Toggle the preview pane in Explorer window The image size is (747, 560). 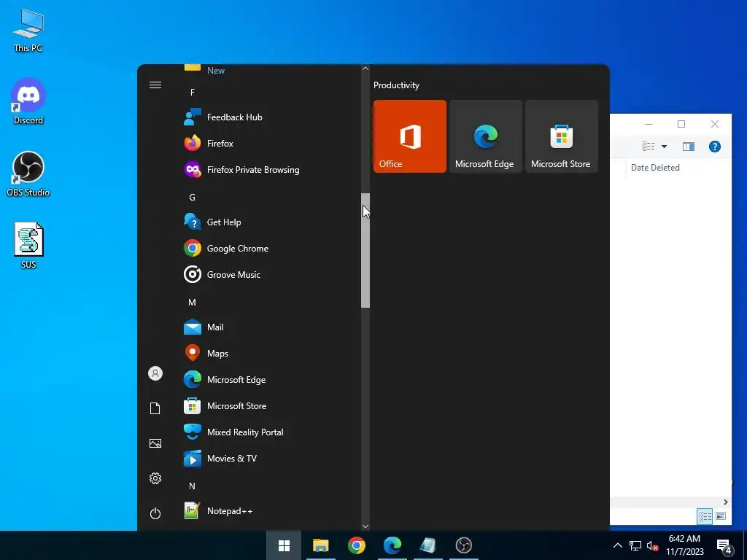[x=689, y=147]
